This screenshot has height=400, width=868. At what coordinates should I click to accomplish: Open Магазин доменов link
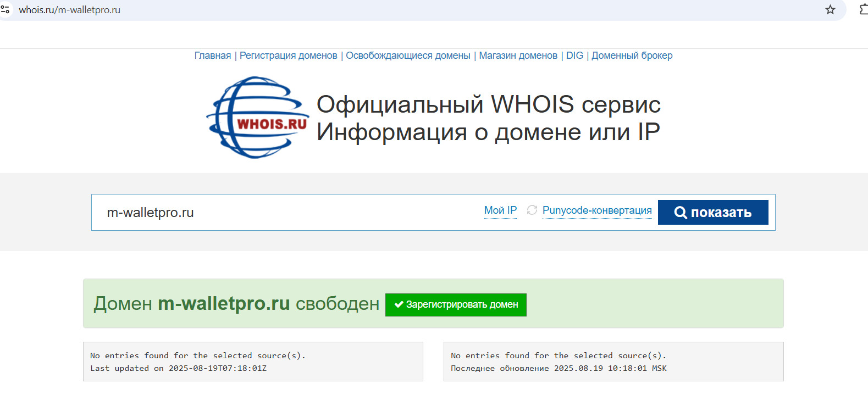518,55
